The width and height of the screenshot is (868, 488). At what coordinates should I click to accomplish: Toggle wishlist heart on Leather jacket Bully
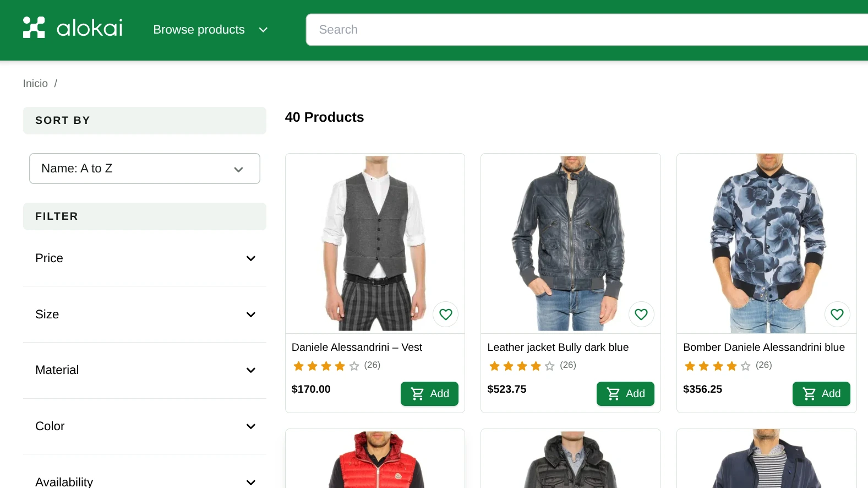pos(641,315)
